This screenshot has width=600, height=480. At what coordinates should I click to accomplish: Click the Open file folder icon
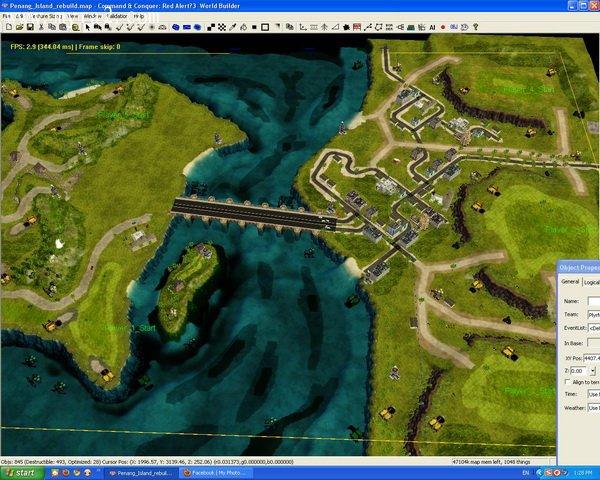20,27
